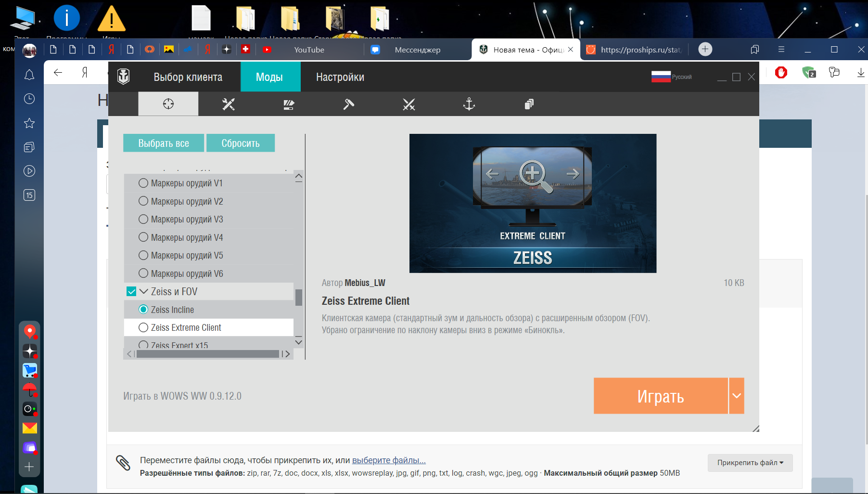Select Маркеры орудий V3 radio button
The image size is (868, 494).
coord(143,219)
